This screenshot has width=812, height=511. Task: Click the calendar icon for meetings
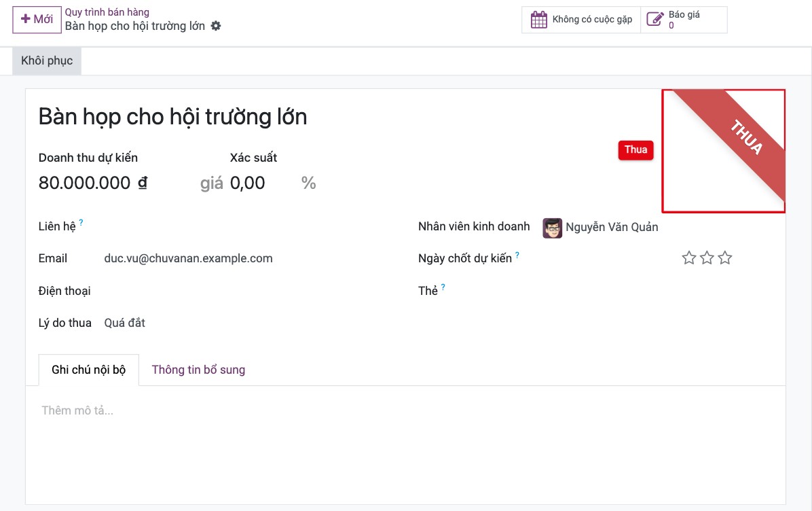pos(538,20)
